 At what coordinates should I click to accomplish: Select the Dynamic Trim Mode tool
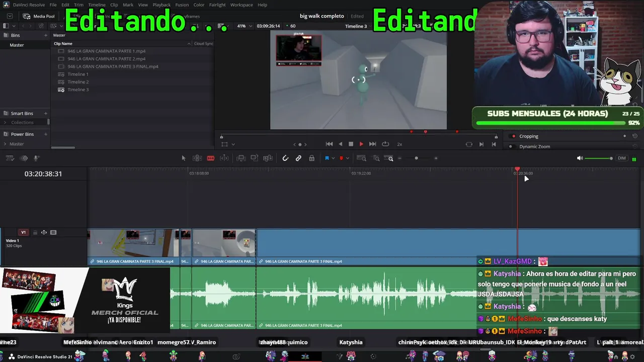pyautogui.click(x=224, y=158)
